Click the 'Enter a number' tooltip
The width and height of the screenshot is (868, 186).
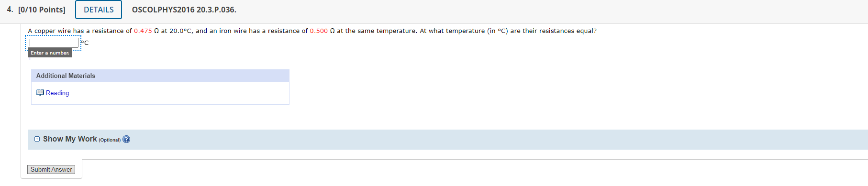(x=50, y=53)
